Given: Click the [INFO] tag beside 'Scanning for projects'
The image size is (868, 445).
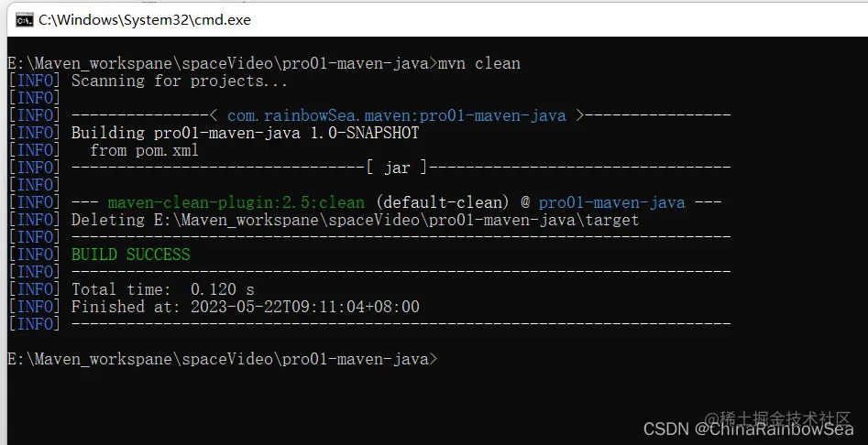Looking at the screenshot, I should pos(34,81).
